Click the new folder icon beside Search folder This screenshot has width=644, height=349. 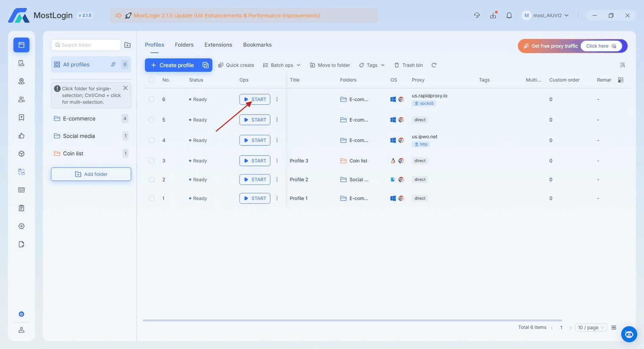[x=128, y=45]
